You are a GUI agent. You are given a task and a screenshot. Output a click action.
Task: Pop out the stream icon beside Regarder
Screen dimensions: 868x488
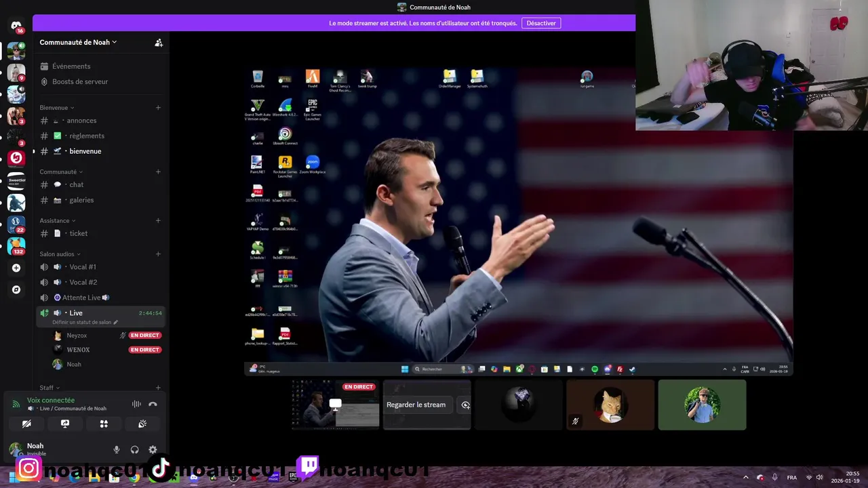(466, 405)
